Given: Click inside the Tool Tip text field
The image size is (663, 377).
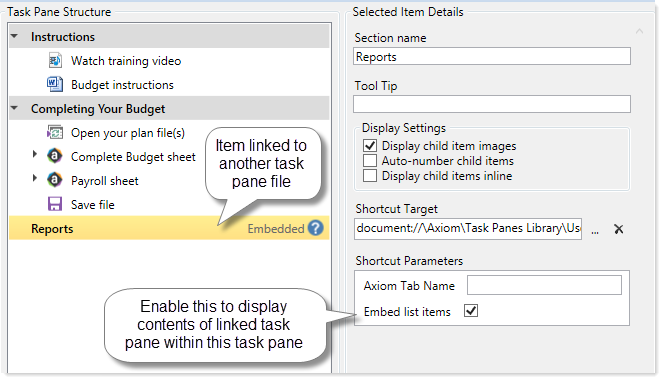Looking at the screenshot, I should tap(492, 104).
